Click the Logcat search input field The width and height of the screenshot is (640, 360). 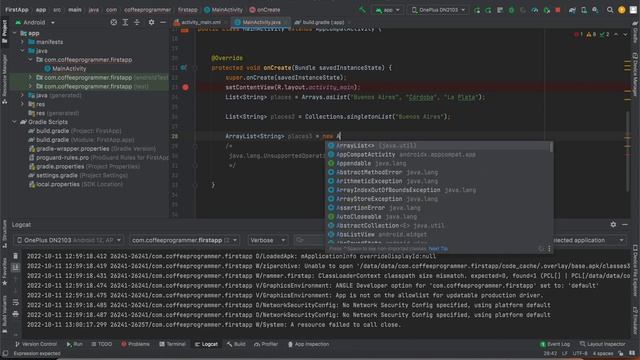[309, 240]
